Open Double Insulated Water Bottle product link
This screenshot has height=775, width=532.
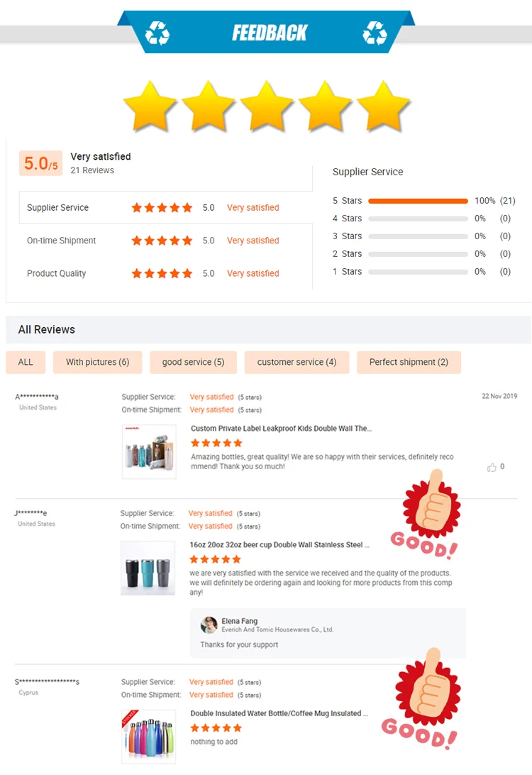coord(279,713)
